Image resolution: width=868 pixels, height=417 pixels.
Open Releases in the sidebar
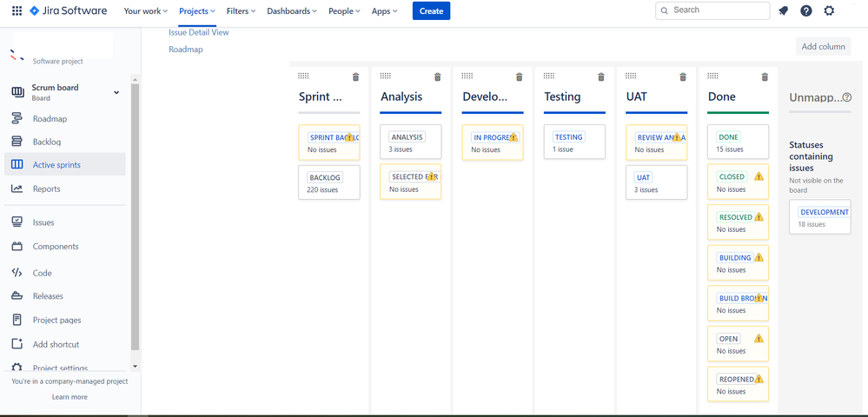click(65, 296)
